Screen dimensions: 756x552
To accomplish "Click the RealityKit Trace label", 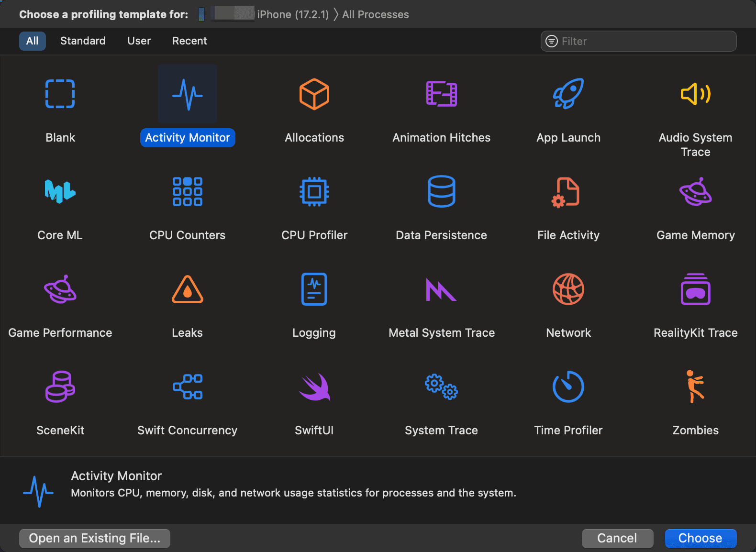I will (x=696, y=333).
